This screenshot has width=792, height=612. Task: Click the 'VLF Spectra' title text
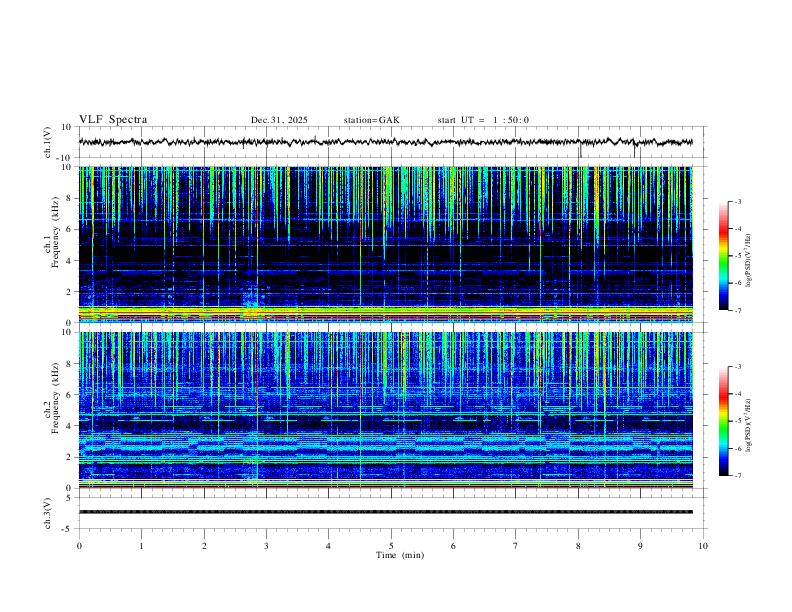point(113,120)
